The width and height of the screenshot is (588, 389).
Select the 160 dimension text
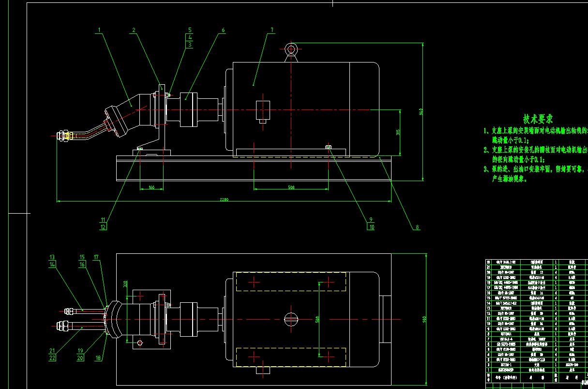tap(151, 187)
